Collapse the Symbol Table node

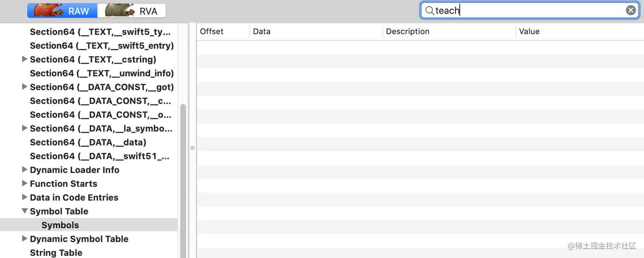click(25, 211)
